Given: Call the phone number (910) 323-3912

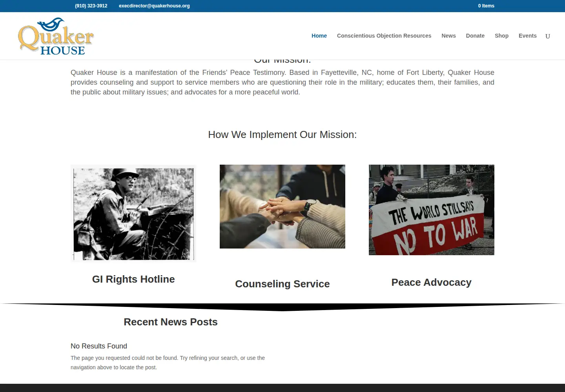Looking at the screenshot, I should click(91, 6).
